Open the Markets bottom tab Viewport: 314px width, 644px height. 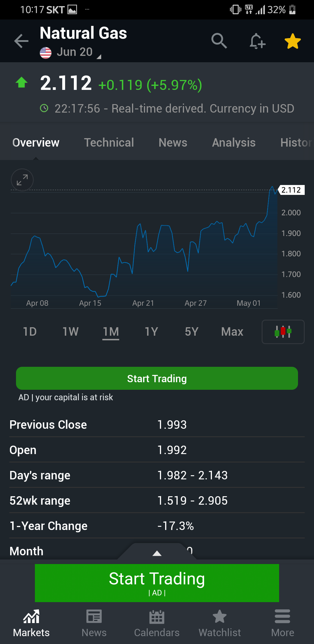pos(31,623)
